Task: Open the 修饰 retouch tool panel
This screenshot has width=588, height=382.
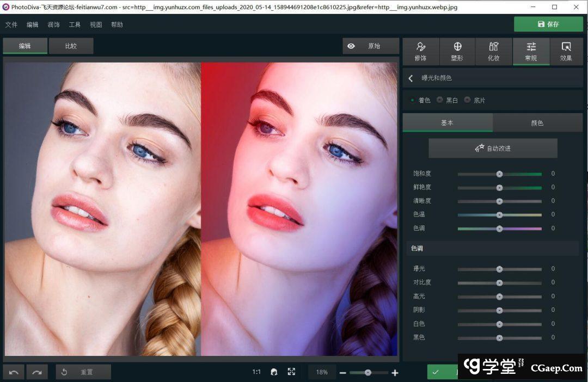Action: [420, 51]
